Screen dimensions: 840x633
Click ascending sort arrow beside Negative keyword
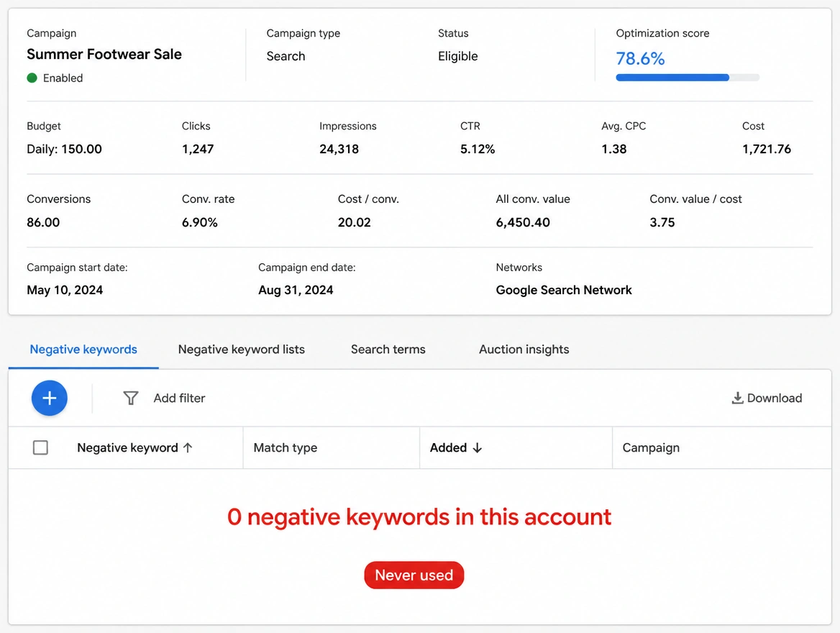pos(188,447)
